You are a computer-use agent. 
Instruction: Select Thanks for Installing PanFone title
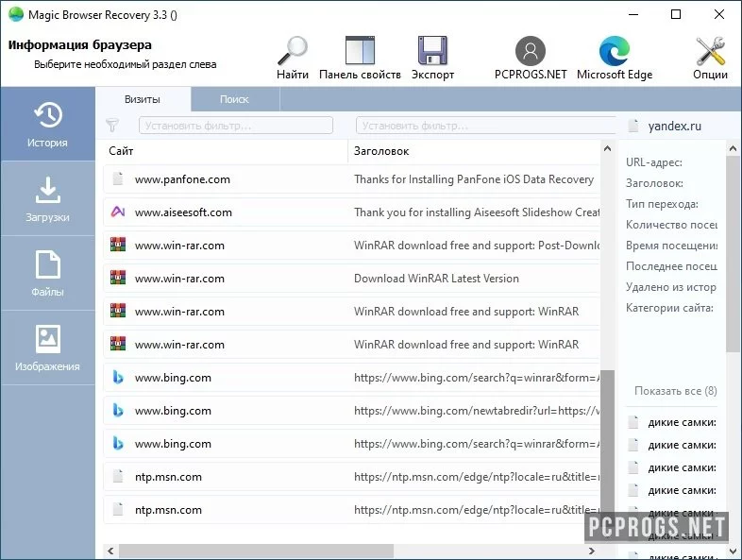[x=474, y=178]
